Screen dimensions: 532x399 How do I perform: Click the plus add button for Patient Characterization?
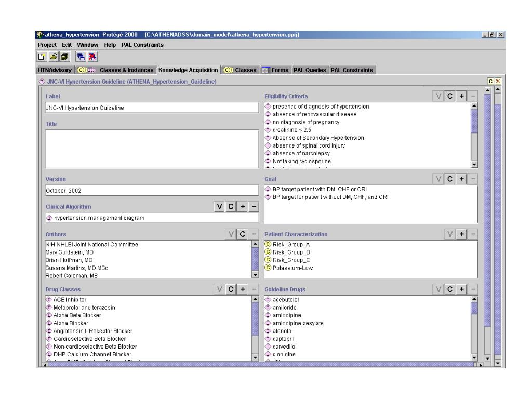[461, 234]
